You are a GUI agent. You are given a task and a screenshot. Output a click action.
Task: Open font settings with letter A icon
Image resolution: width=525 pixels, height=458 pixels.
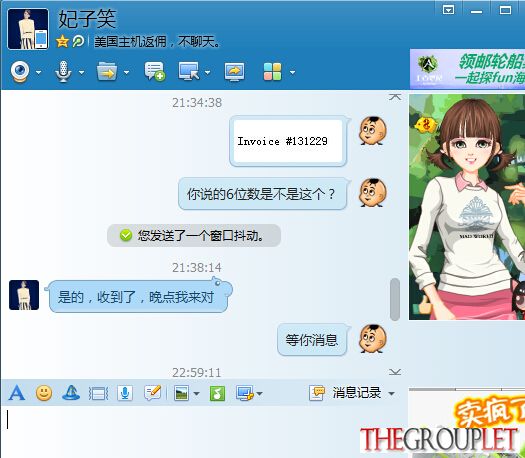tap(17, 393)
